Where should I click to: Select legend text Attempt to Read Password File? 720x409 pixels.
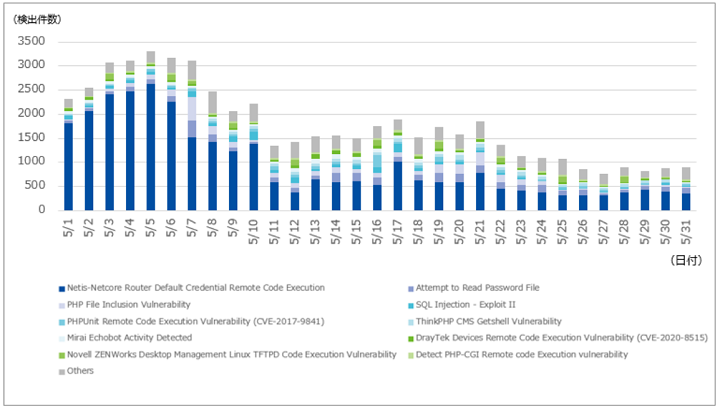point(478,288)
